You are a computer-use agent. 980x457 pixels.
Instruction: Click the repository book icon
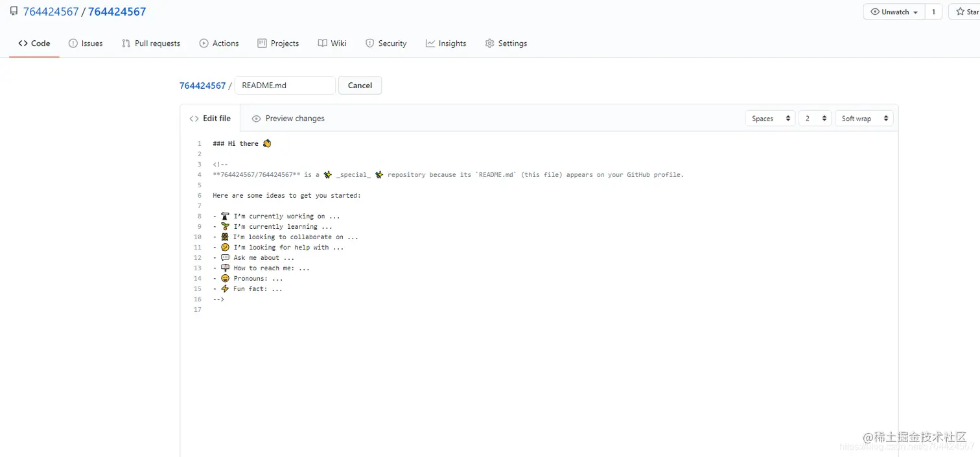[x=14, y=12]
